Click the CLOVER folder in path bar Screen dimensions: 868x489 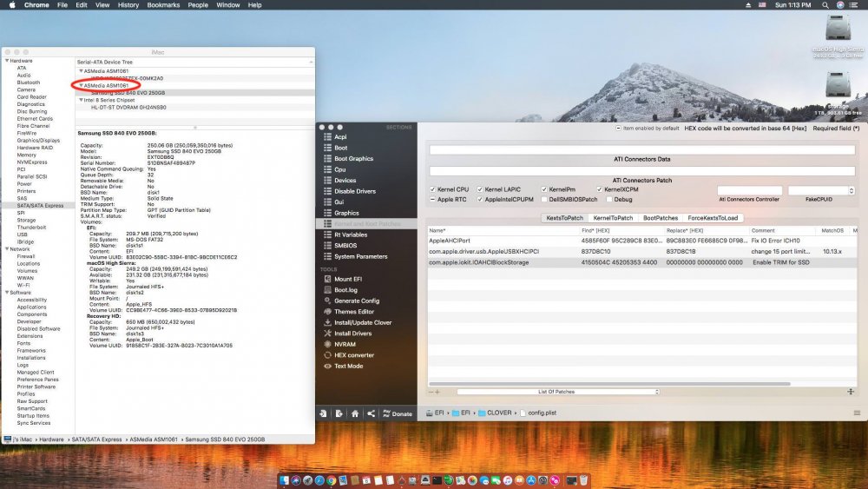click(x=495, y=413)
